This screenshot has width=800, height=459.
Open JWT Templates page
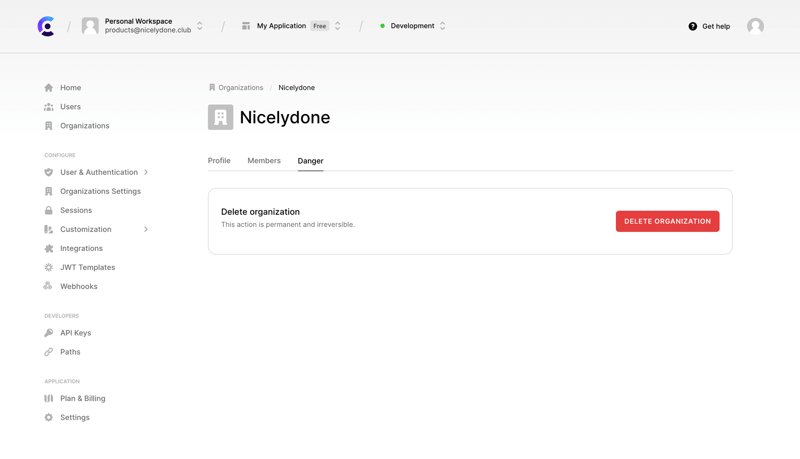pos(88,267)
